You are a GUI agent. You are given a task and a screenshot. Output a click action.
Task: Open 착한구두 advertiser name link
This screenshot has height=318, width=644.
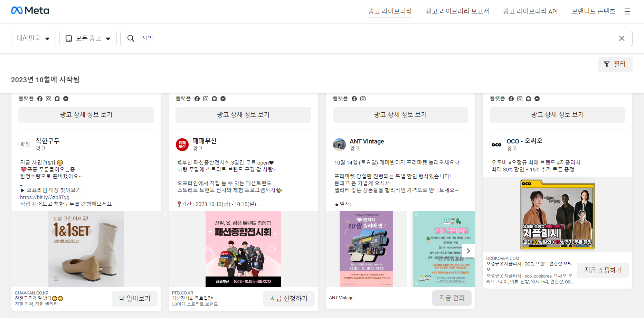click(47, 141)
